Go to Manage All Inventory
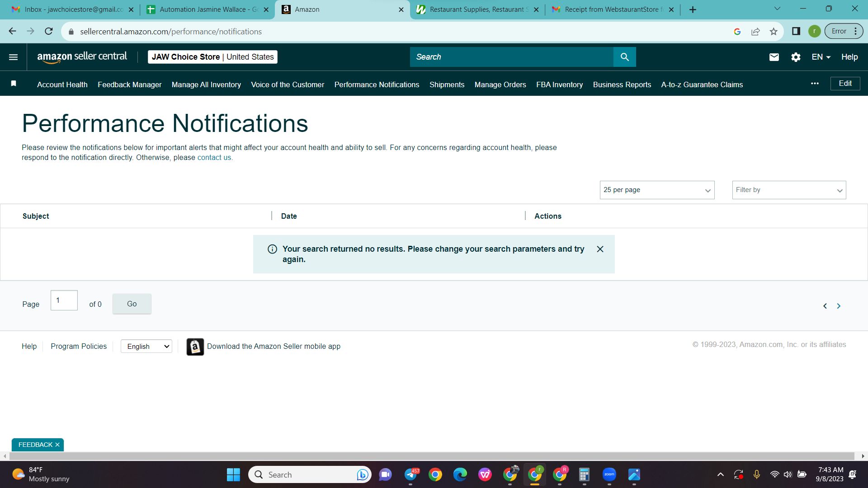Viewport: 868px width, 488px height. [206, 84]
